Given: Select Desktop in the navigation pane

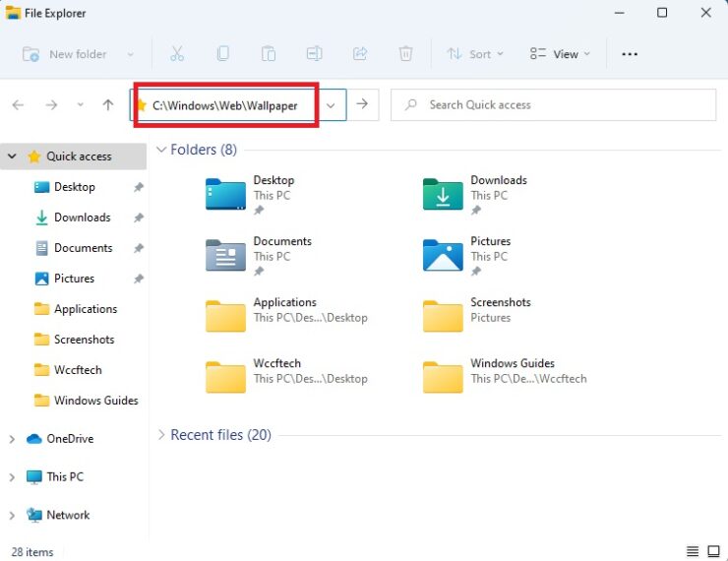Looking at the screenshot, I should point(75,187).
